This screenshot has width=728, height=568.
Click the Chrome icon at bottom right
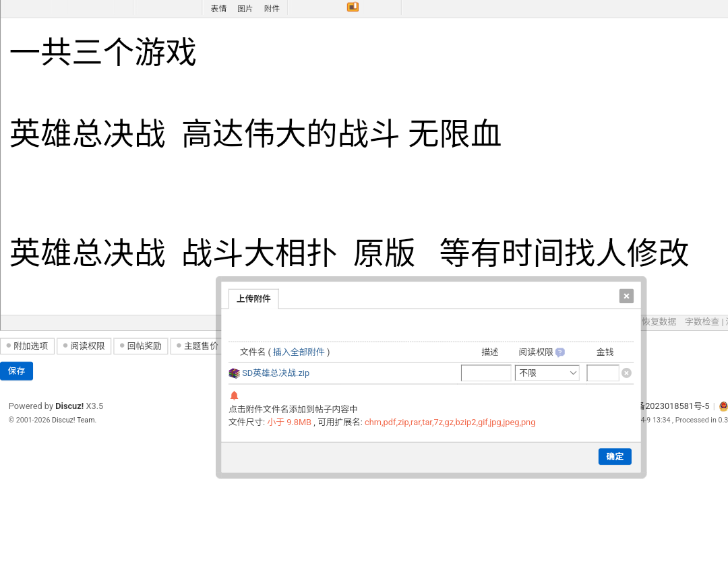click(x=722, y=406)
